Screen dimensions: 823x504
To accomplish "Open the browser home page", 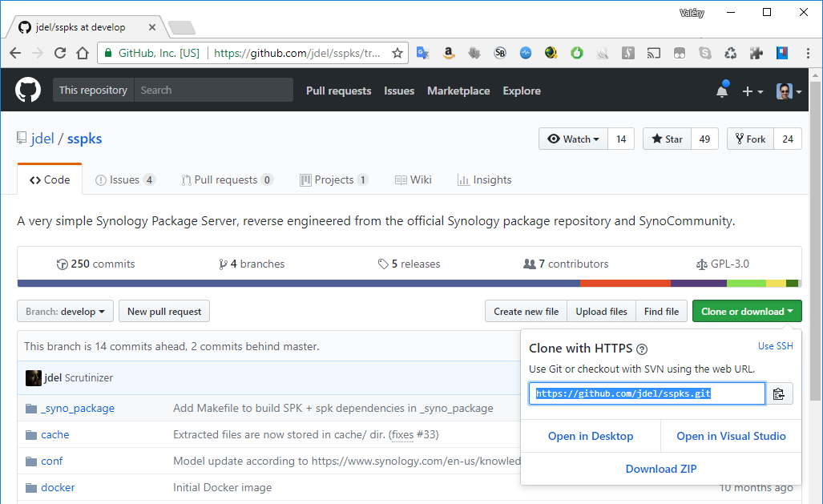I will coord(83,53).
